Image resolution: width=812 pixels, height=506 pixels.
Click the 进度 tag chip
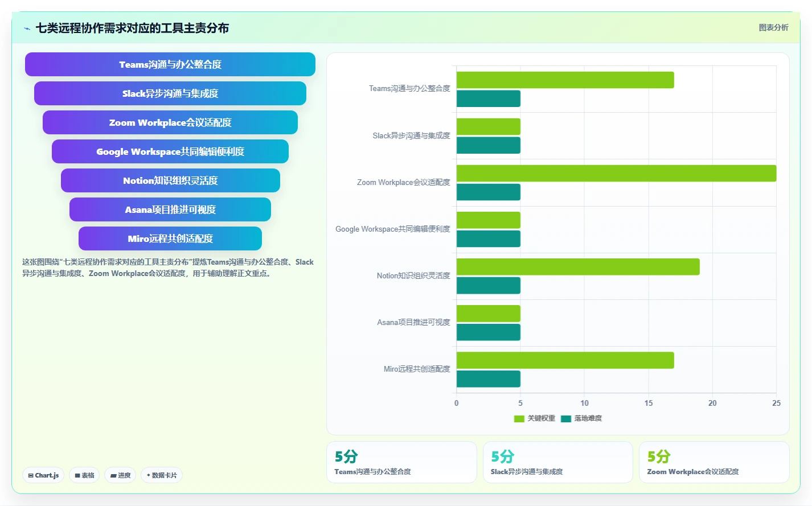[x=120, y=475]
